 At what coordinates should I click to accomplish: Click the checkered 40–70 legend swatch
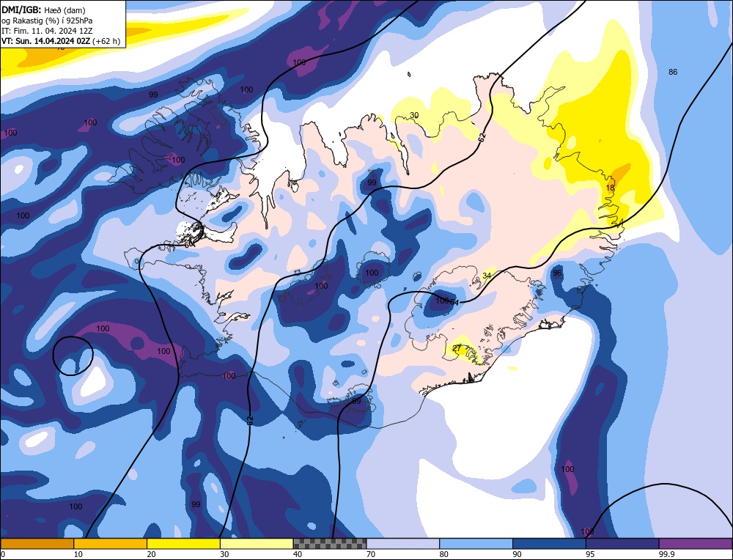pyautogui.click(x=330, y=543)
